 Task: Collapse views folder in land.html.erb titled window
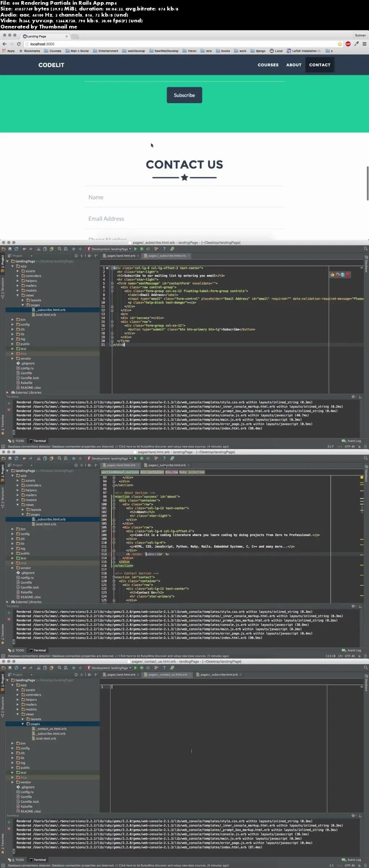(18, 505)
